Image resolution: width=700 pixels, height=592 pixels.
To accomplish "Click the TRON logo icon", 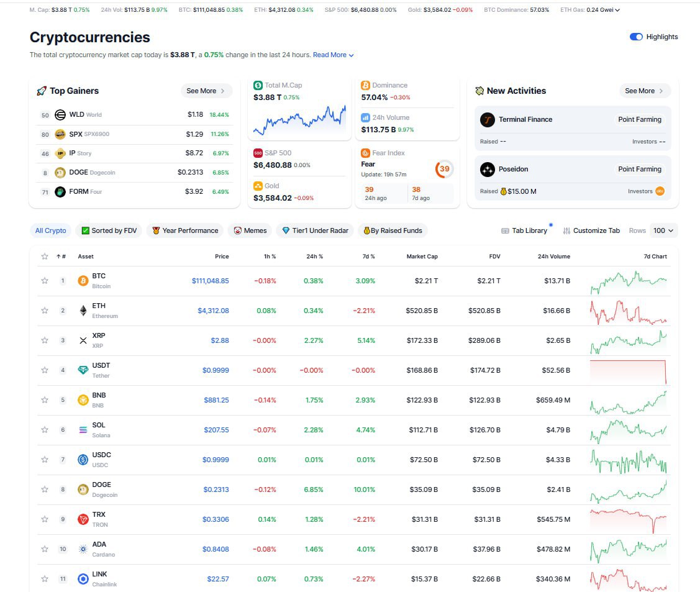I will tap(83, 519).
